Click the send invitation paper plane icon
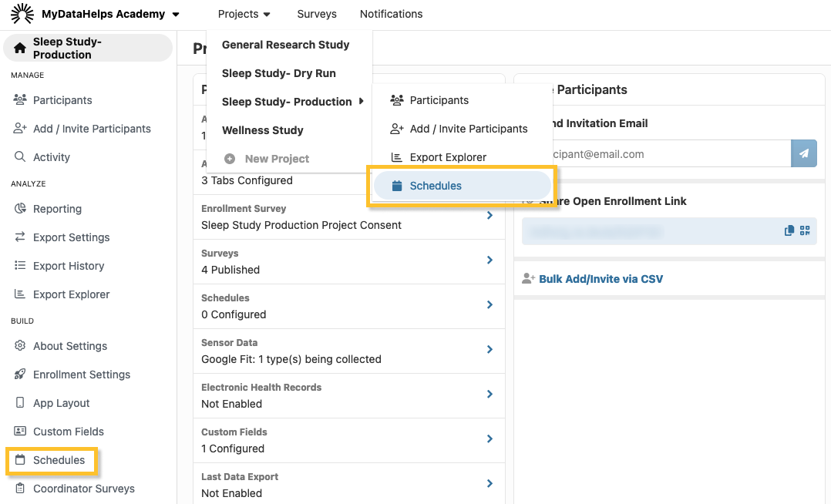 click(803, 153)
